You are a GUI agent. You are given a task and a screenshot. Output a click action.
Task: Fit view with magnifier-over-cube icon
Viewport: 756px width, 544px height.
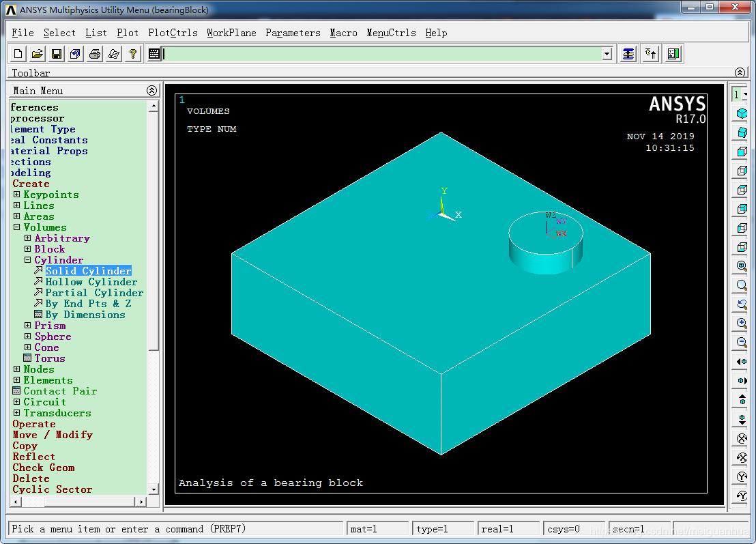click(742, 266)
